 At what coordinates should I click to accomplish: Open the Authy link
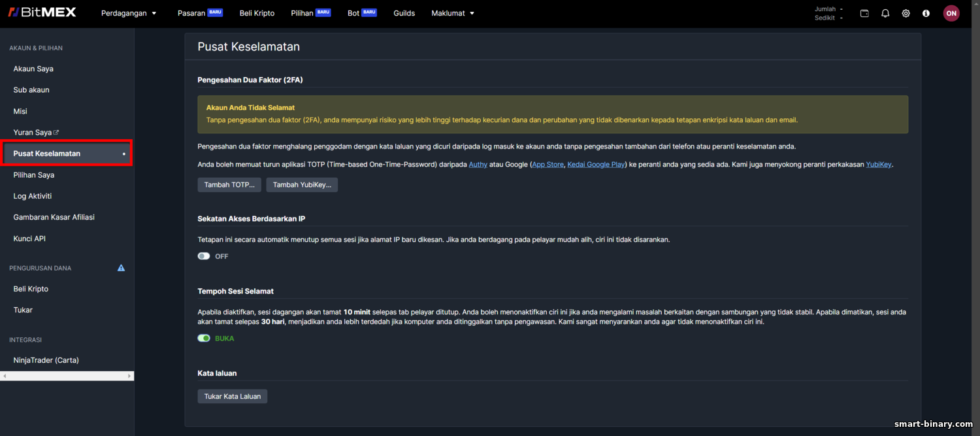click(478, 165)
